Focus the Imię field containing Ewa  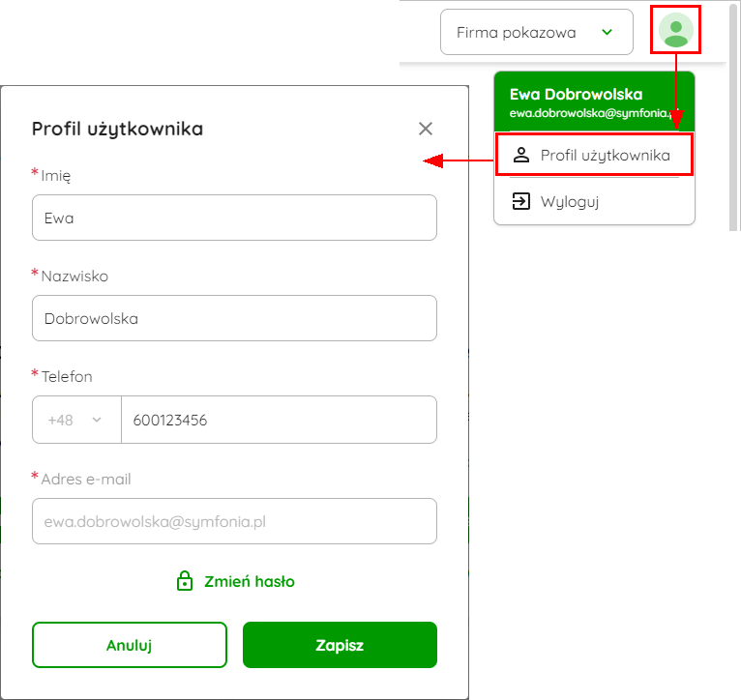point(234,218)
